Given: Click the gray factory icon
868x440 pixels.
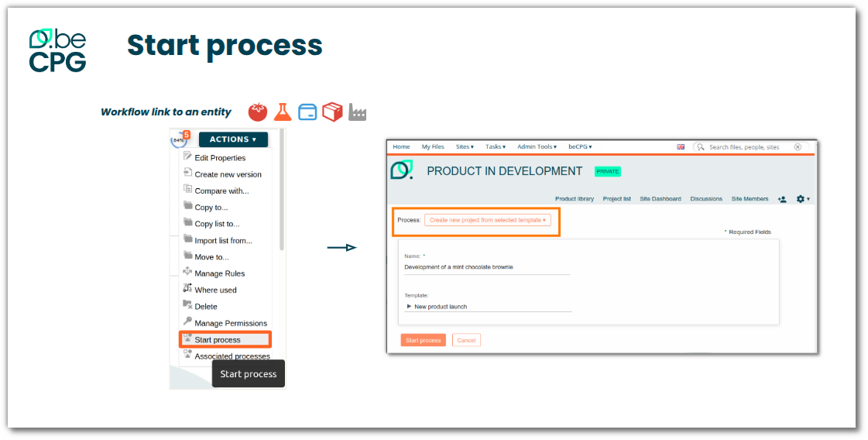Looking at the screenshot, I should pyautogui.click(x=357, y=112).
